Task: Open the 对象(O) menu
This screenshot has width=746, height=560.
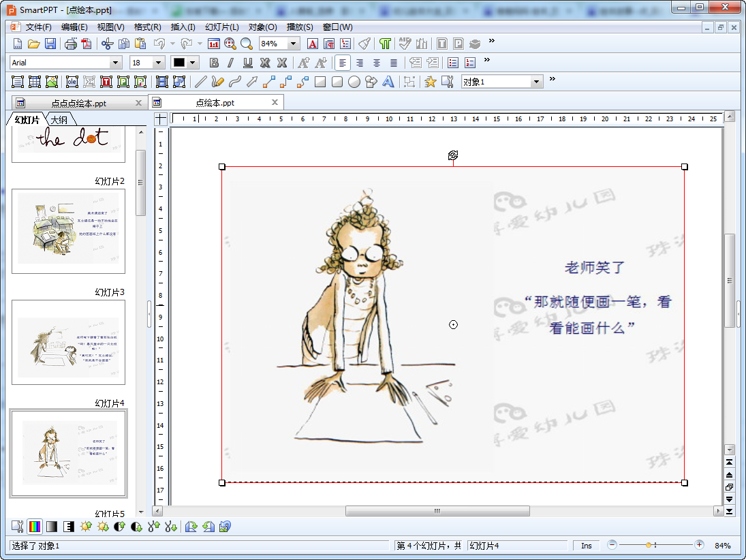Action: [262, 27]
